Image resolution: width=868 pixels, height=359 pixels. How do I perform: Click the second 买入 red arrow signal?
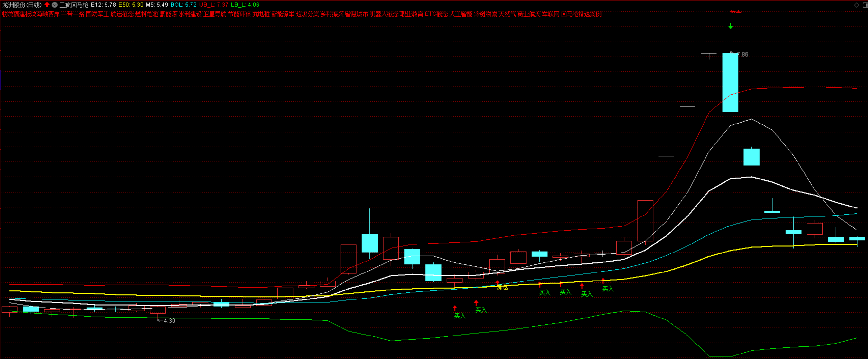point(476,302)
